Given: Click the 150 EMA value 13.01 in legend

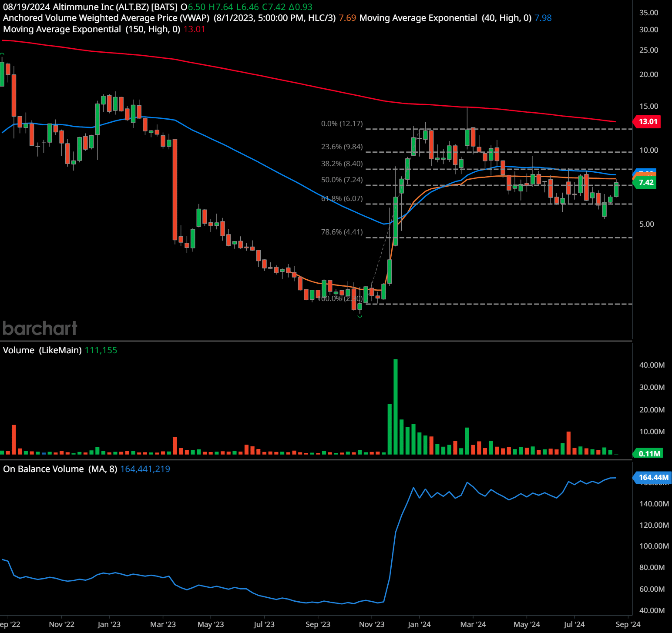Looking at the screenshot, I should click(x=194, y=29).
